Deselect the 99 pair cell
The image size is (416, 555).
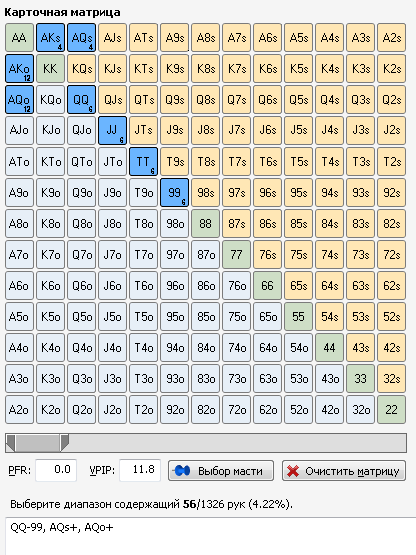(x=175, y=193)
